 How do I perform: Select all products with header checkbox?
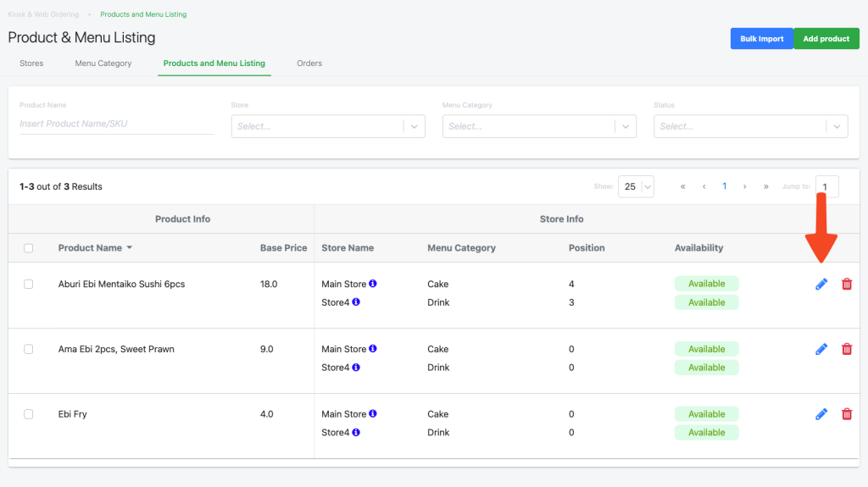[x=28, y=248]
